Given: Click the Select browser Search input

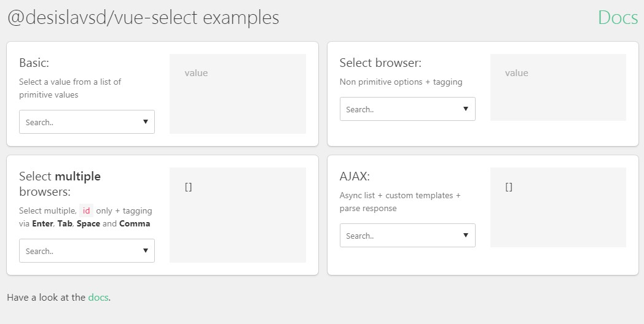Looking at the screenshot, I should coord(399,110).
